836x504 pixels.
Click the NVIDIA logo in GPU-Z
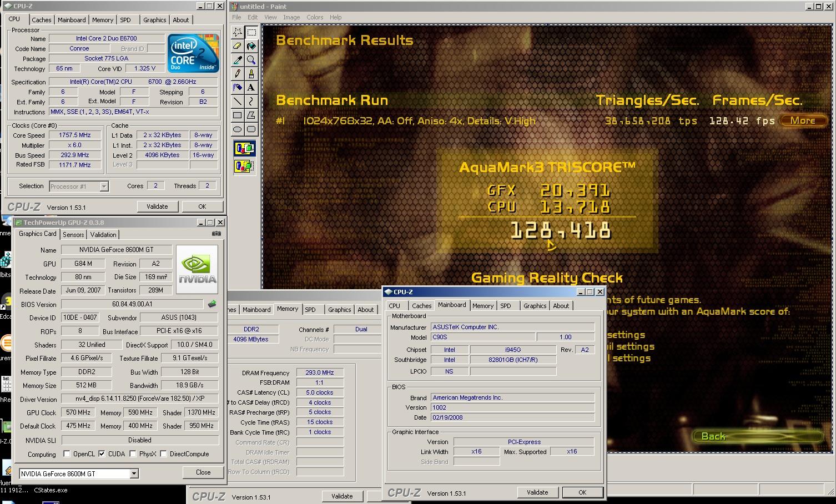point(197,270)
